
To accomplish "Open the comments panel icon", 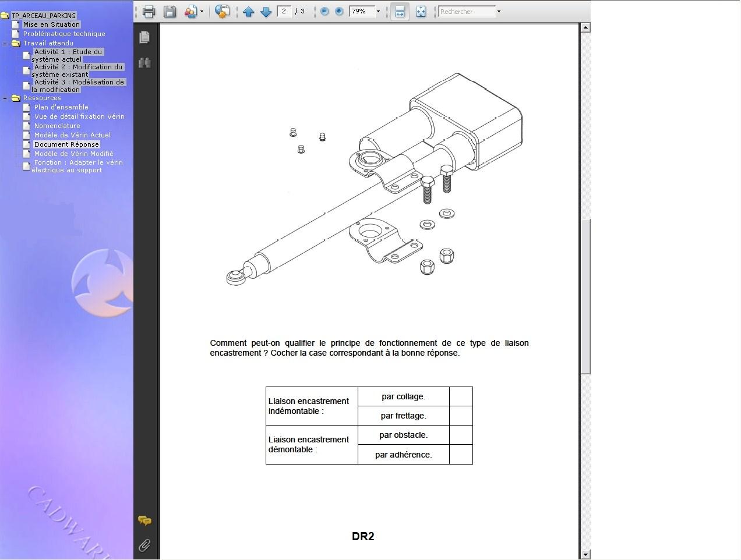I will tap(144, 520).
